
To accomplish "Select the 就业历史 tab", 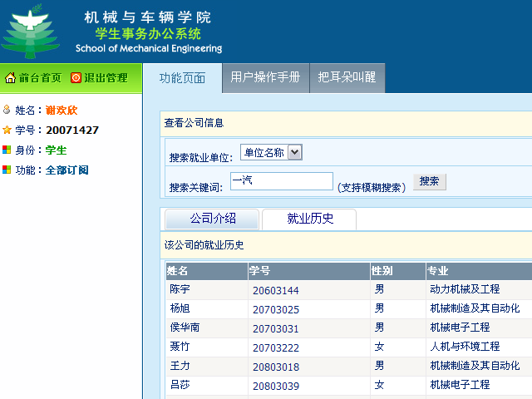I will (x=309, y=219).
